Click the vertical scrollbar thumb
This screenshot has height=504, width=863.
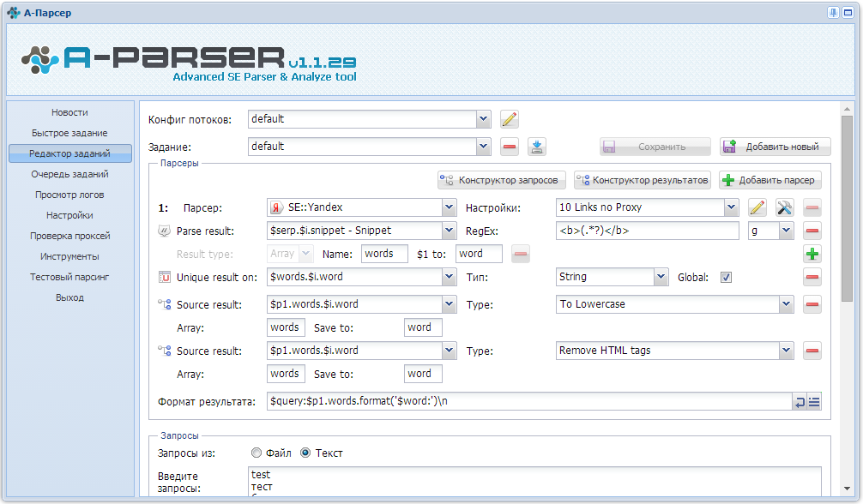click(847, 209)
